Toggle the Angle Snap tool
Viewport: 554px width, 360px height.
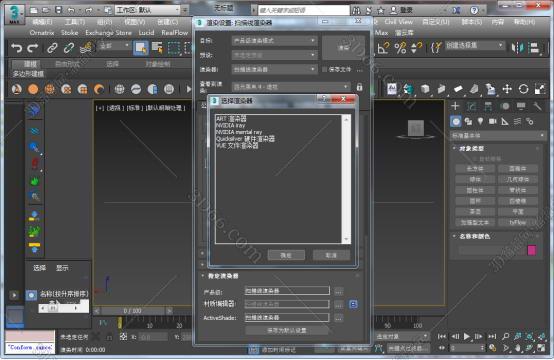[x=383, y=48]
